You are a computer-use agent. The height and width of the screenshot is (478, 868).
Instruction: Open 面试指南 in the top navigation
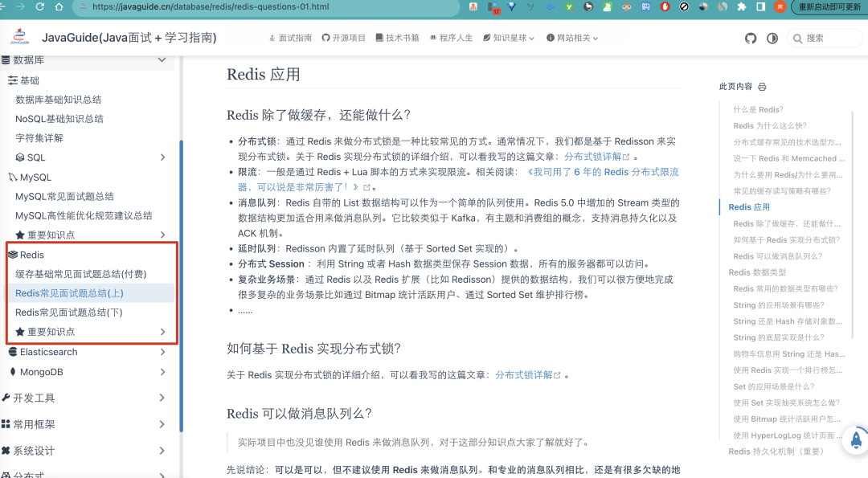pyautogui.click(x=290, y=39)
